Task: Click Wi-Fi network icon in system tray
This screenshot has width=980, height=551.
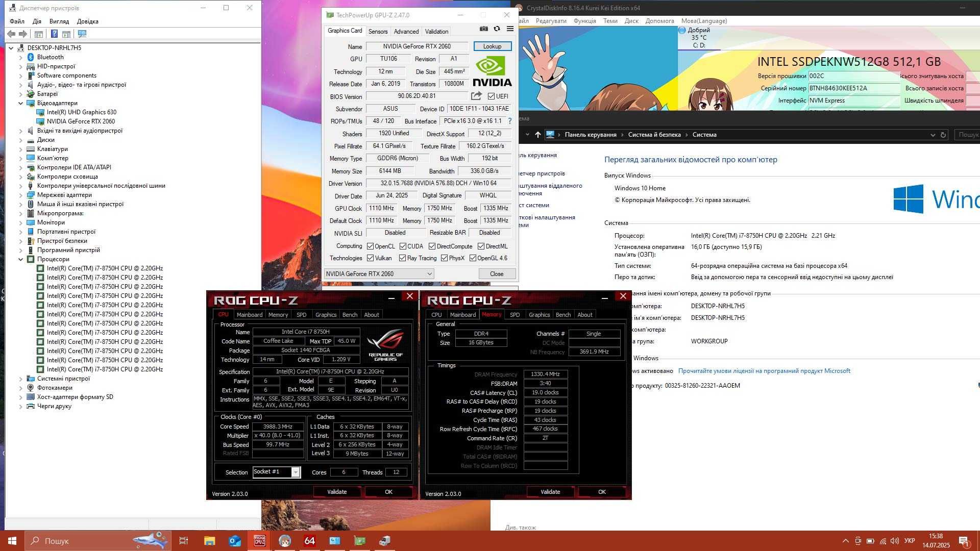Action: coord(883,541)
